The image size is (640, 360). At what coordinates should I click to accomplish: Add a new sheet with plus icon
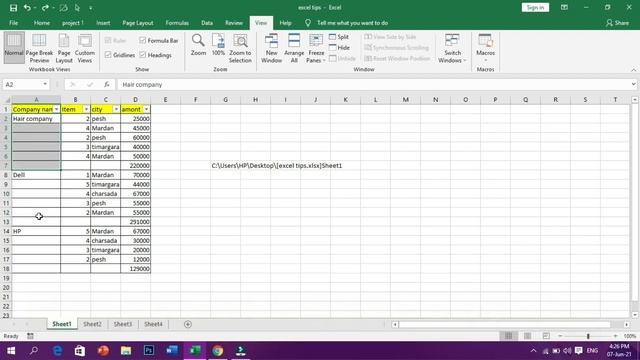(188, 324)
